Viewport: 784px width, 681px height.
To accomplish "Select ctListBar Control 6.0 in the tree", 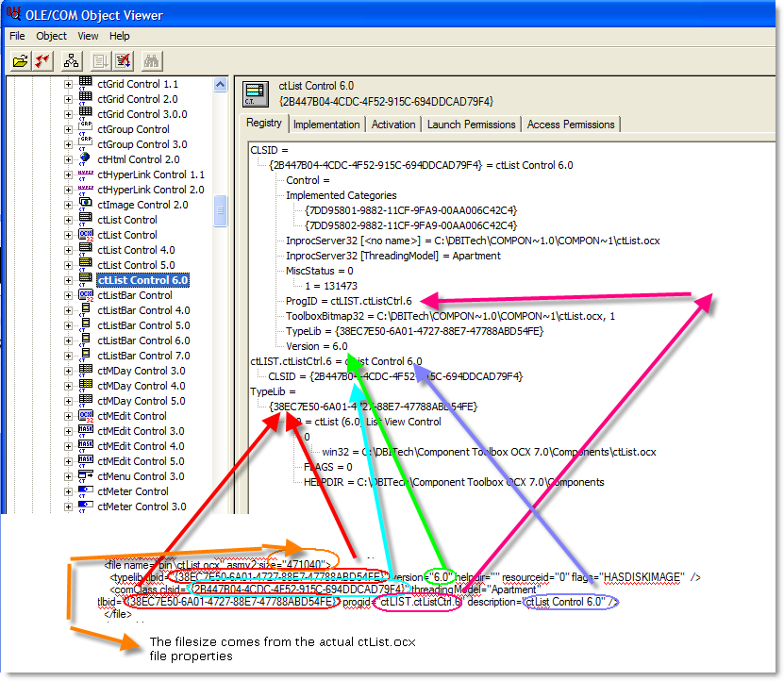I will click(x=143, y=340).
